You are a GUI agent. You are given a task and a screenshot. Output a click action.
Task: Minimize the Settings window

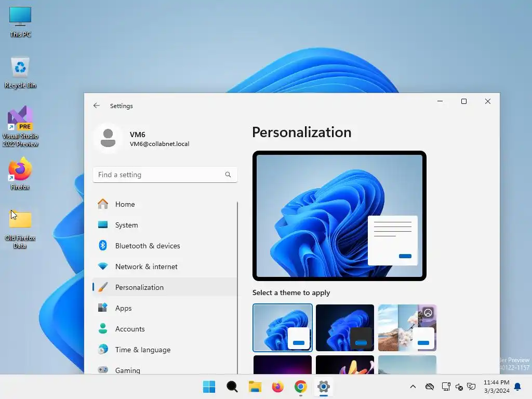coord(440,101)
